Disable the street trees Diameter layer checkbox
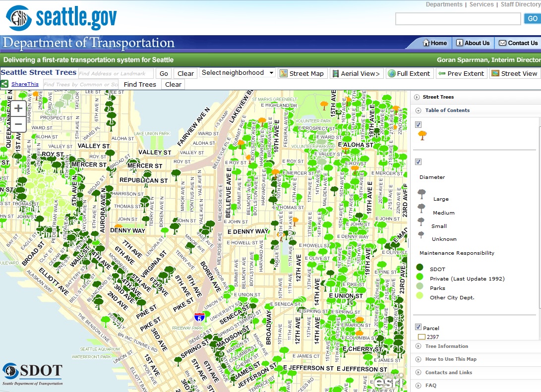Viewport: 541px width, 392px height. (418, 162)
